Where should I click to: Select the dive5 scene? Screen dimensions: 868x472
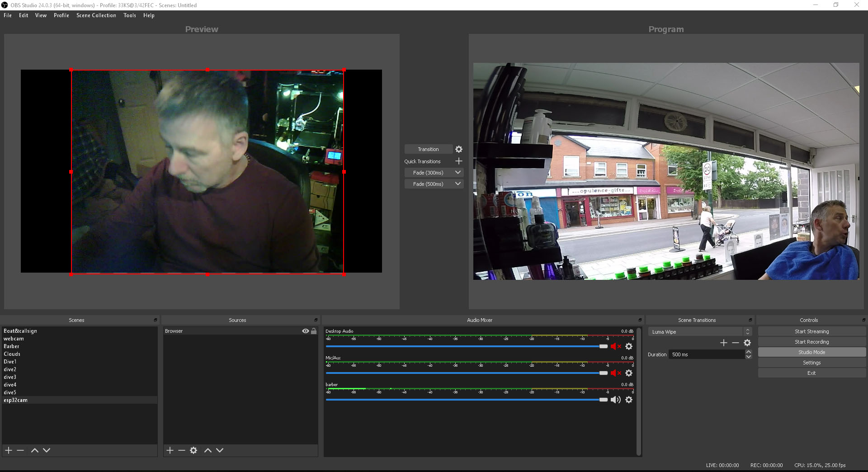point(80,392)
